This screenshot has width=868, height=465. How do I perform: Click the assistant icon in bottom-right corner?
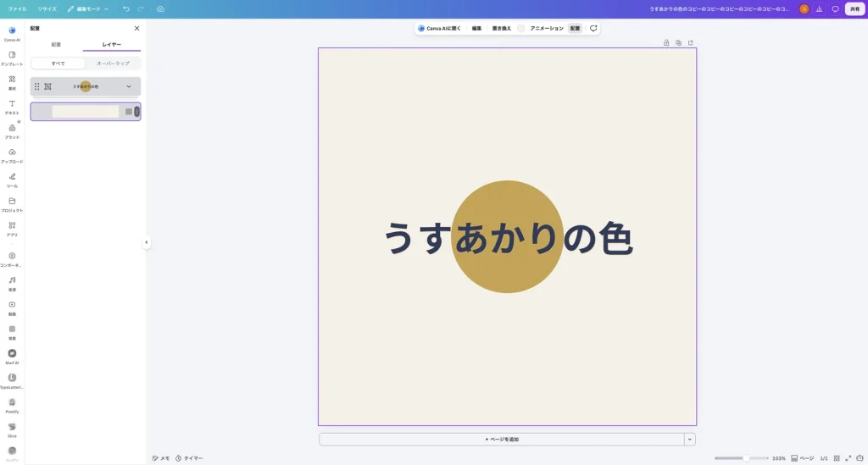pos(860,458)
